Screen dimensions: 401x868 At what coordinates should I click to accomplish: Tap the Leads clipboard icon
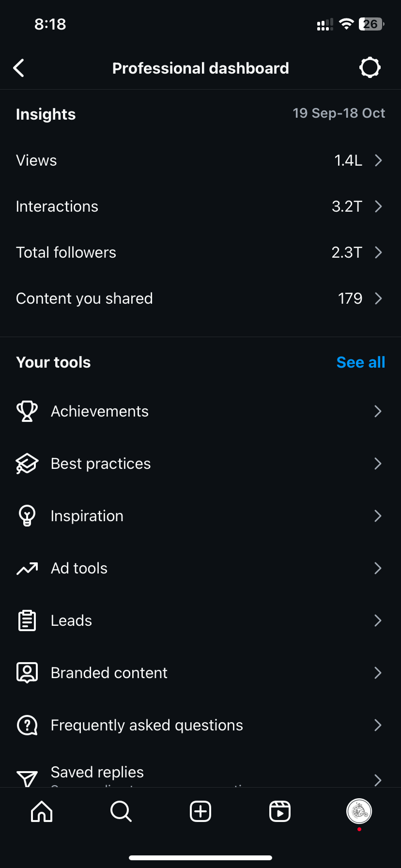click(x=27, y=620)
